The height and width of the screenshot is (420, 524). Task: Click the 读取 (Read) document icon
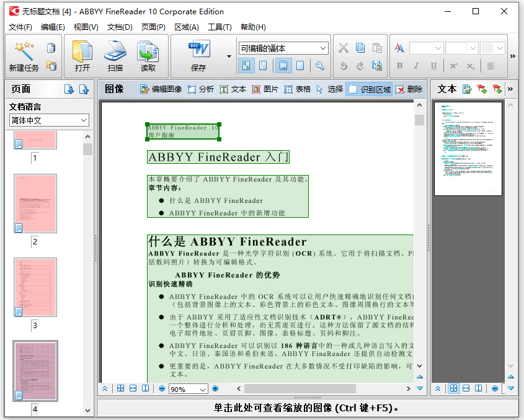148,50
